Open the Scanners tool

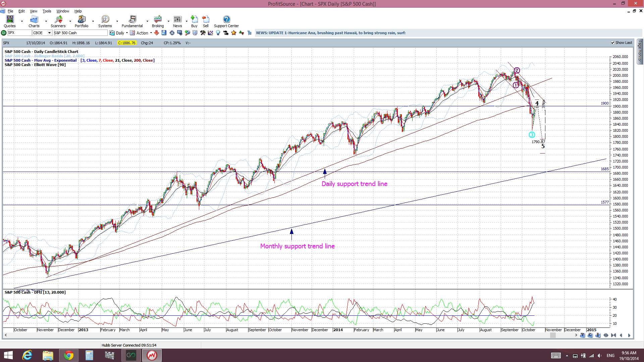coord(58,21)
